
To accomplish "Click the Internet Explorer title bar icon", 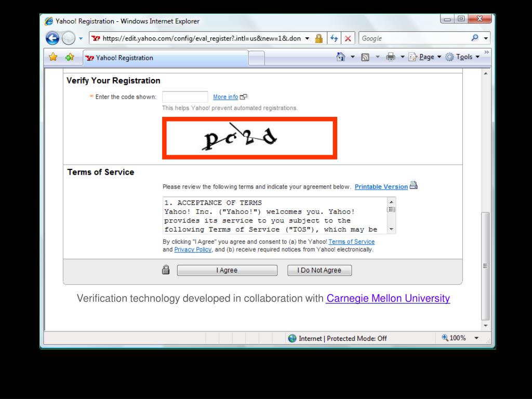I will tap(49, 21).
